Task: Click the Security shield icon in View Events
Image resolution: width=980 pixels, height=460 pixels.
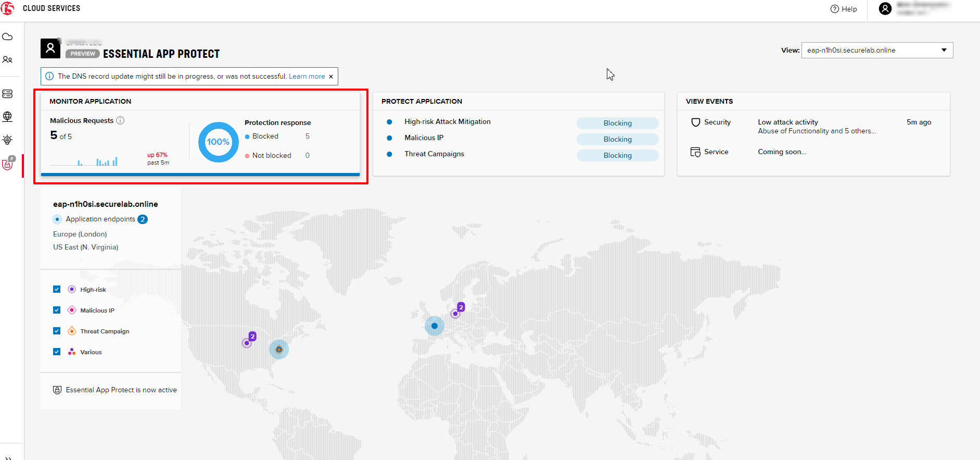Action: (696, 122)
